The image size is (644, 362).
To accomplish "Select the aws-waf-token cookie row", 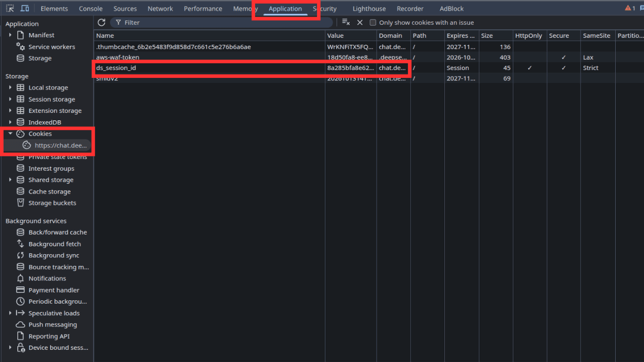I will point(369,57).
